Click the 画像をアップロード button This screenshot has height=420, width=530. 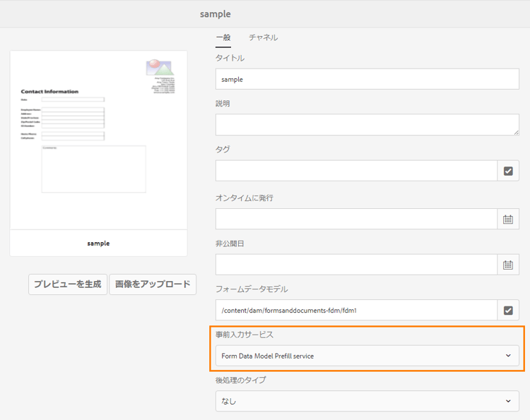153,284
